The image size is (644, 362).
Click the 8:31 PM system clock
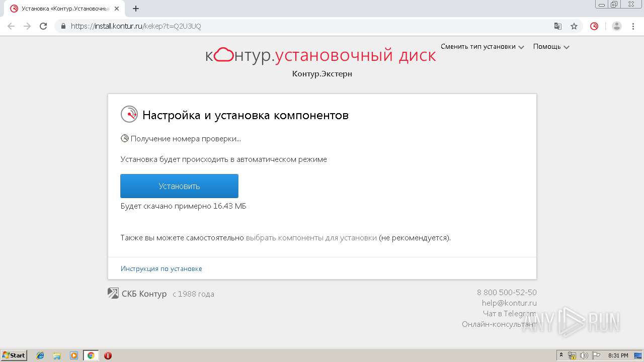(x=618, y=355)
